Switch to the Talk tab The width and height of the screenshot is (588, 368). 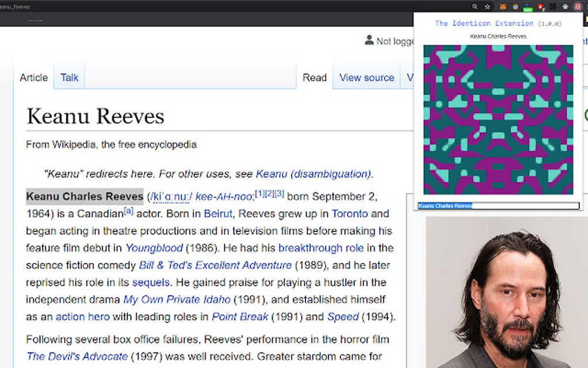pos(69,78)
